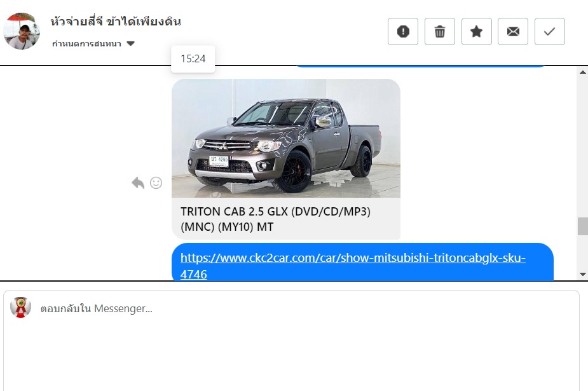This screenshot has height=391, width=588.
Task: Delete conversation with the trash icon
Action: pyautogui.click(x=439, y=32)
